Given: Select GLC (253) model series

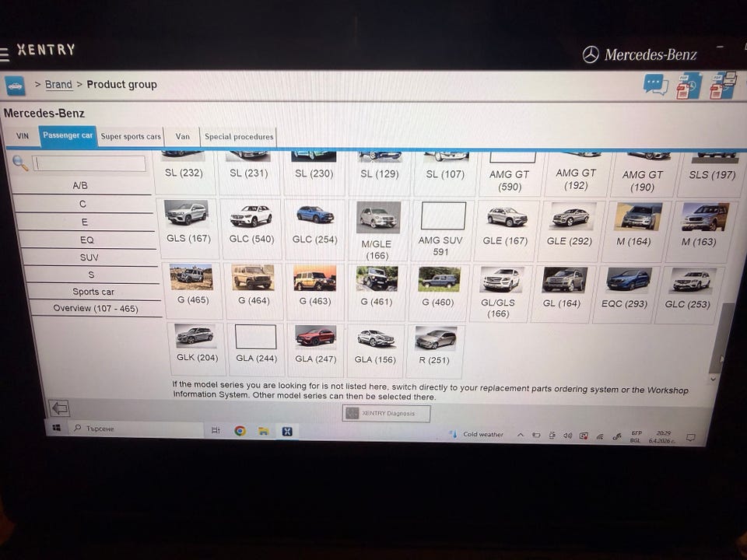Looking at the screenshot, I should 689,295.
